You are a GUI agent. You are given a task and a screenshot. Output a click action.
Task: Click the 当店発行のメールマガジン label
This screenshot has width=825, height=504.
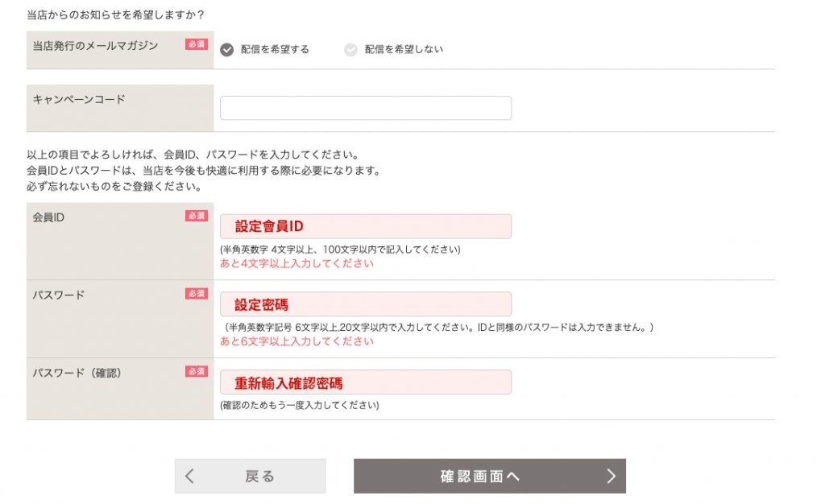pyautogui.click(x=95, y=46)
